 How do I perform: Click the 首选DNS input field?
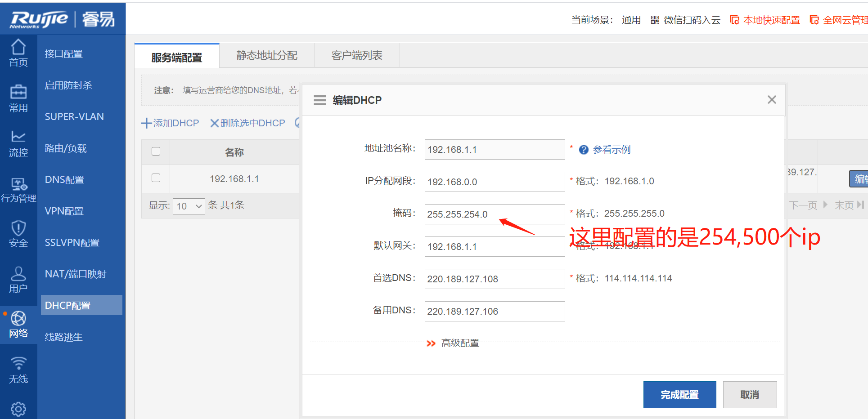[495, 279]
